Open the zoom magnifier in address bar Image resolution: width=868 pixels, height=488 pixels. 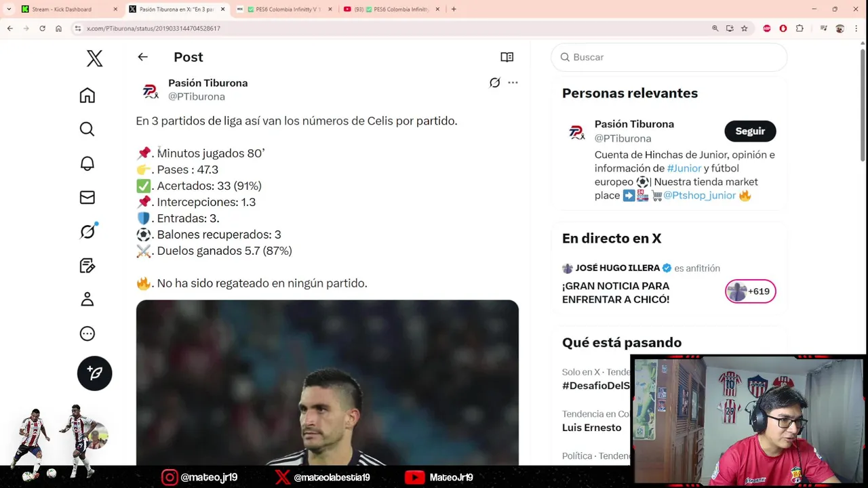pyautogui.click(x=715, y=28)
